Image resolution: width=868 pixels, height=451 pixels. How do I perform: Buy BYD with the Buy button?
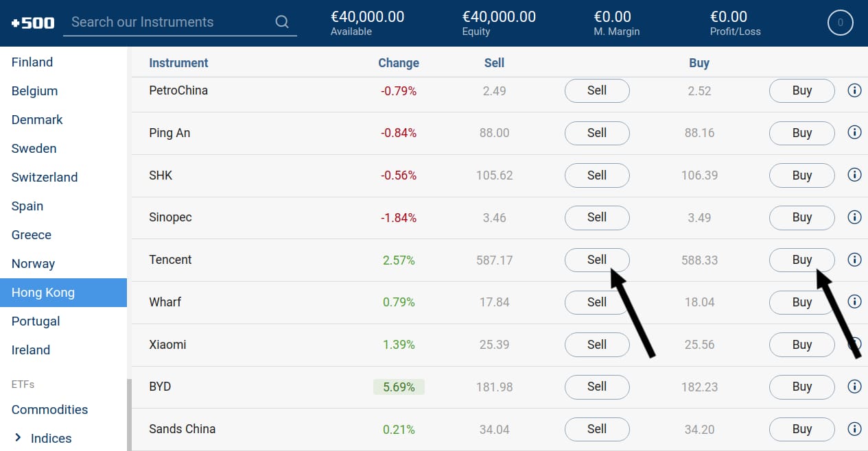pyautogui.click(x=802, y=387)
